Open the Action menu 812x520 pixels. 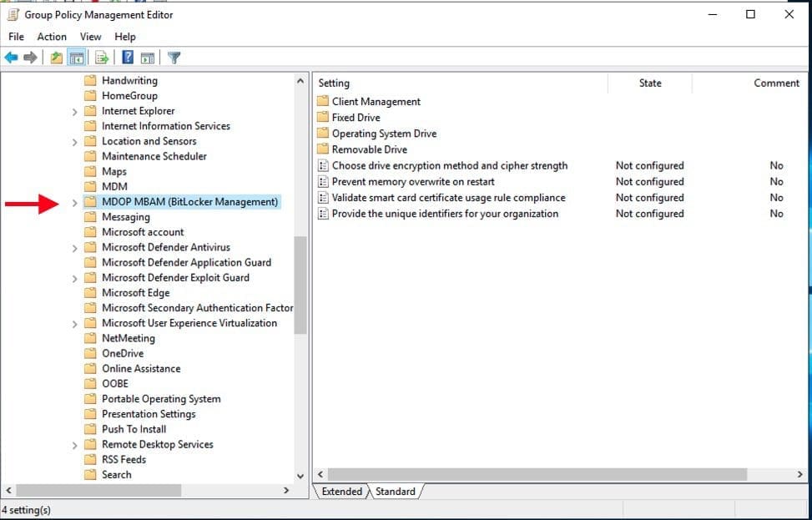52,37
